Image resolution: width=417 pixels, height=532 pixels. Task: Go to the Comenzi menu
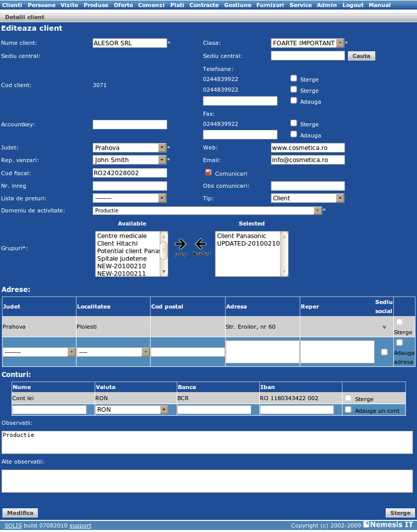click(151, 5)
